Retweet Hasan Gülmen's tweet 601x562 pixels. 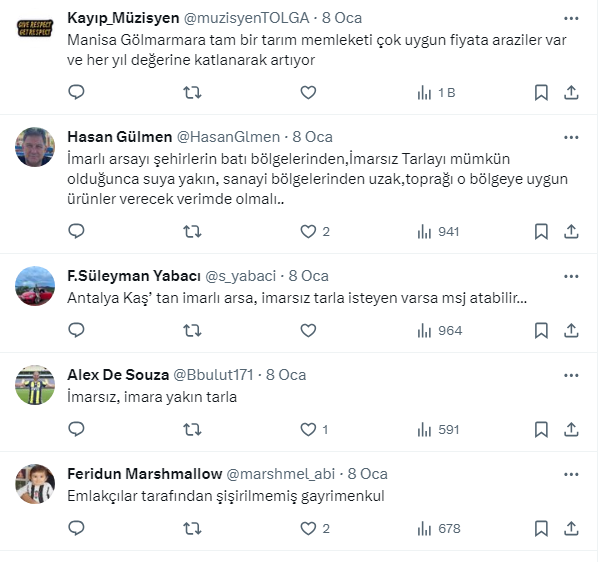point(192,231)
